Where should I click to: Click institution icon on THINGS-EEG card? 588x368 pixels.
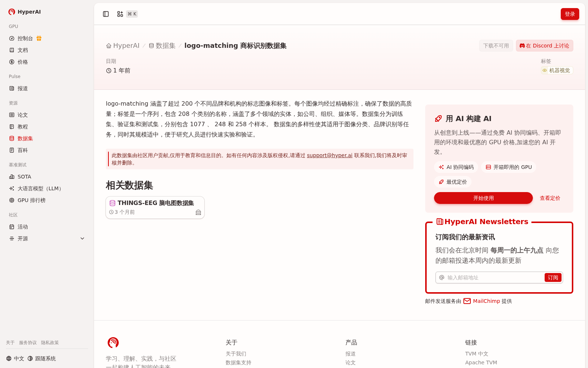(198, 212)
